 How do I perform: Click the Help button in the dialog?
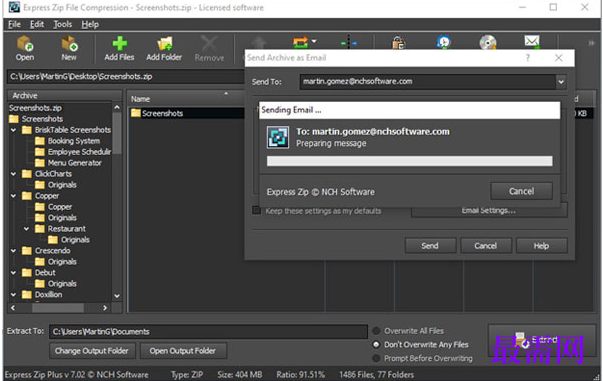[x=541, y=246]
